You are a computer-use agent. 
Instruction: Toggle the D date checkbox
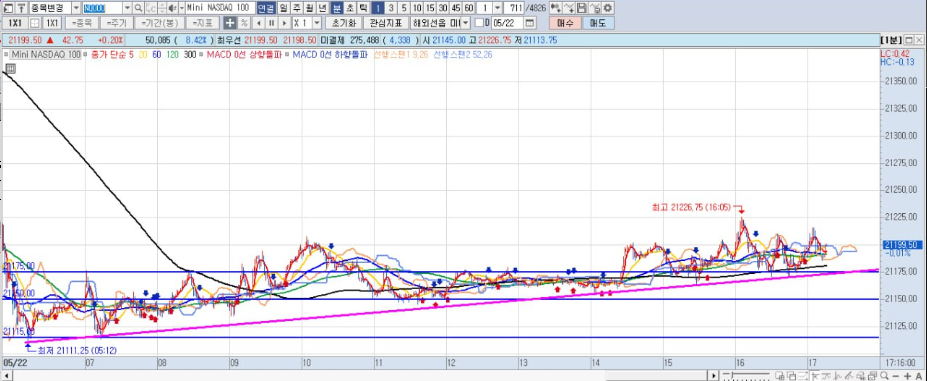(x=479, y=23)
